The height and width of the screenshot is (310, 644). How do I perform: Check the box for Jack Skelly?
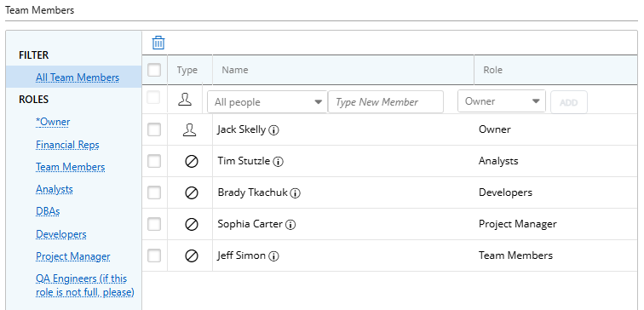pyautogui.click(x=154, y=129)
